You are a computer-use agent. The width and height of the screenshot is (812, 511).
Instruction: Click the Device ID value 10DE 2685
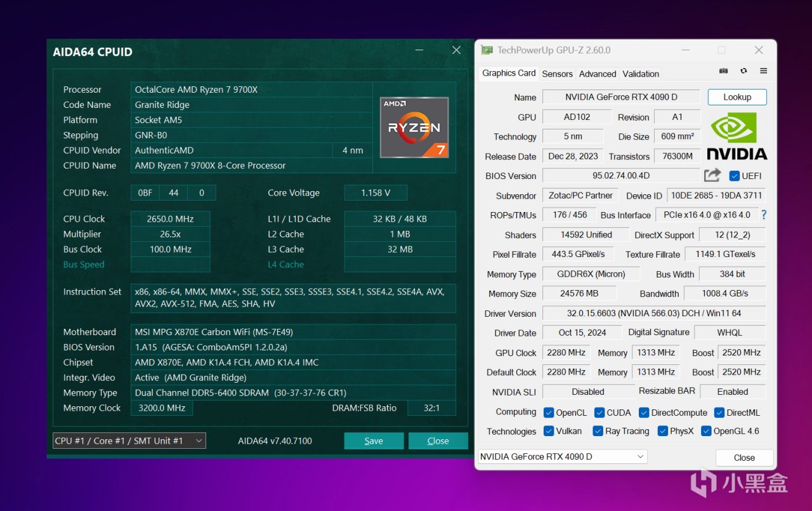point(716,196)
